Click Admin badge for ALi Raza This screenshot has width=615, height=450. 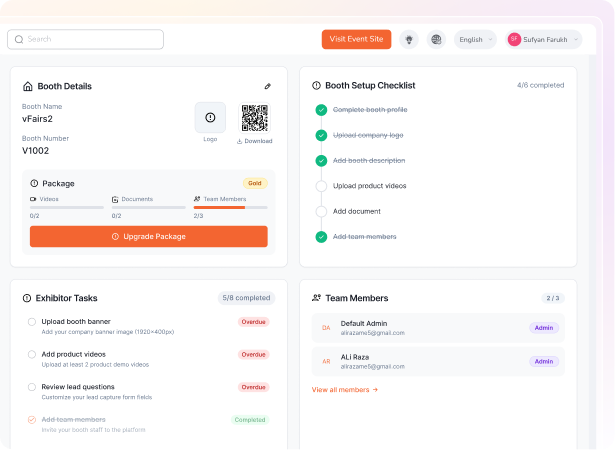(x=544, y=362)
